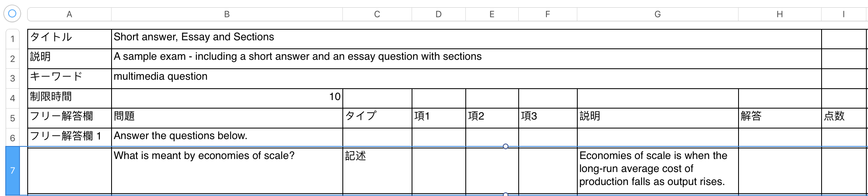Click the table select circle handle
Viewport: 868px width, 196px height.
tap(12, 14)
